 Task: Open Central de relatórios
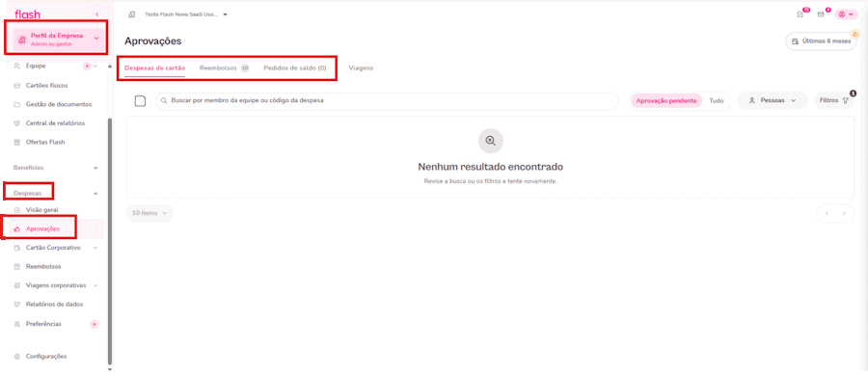pos(55,122)
